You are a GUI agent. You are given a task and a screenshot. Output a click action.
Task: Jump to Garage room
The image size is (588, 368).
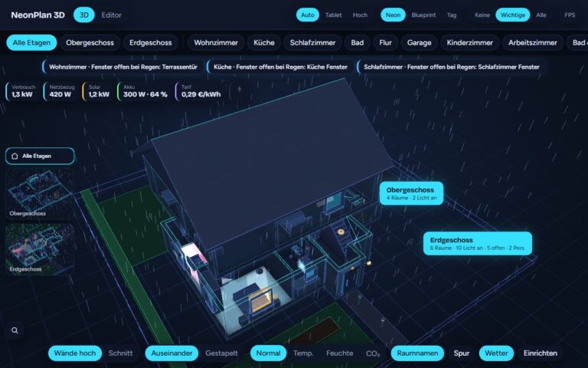click(419, 43)
